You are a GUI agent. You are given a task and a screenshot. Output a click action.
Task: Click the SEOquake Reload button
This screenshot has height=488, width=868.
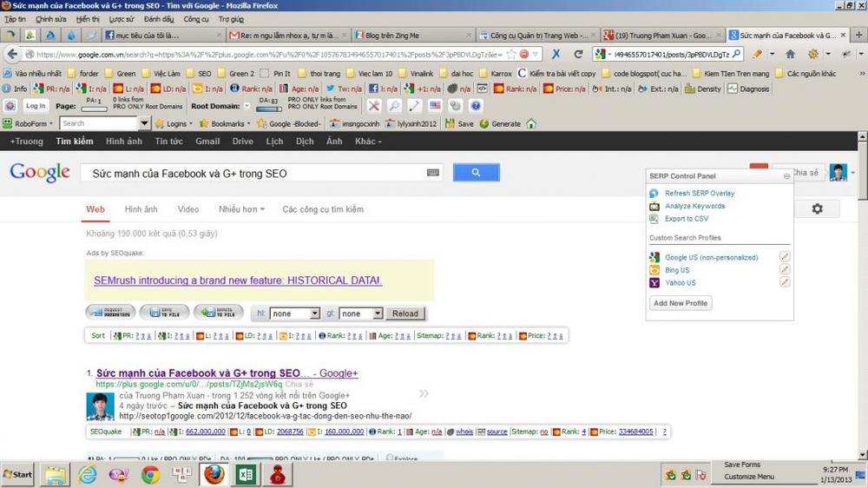pyautogui.click(x=405, y=313)
